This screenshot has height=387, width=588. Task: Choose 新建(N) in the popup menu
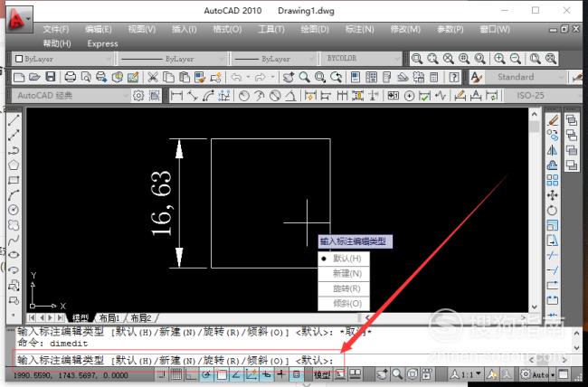pos(344,274)
